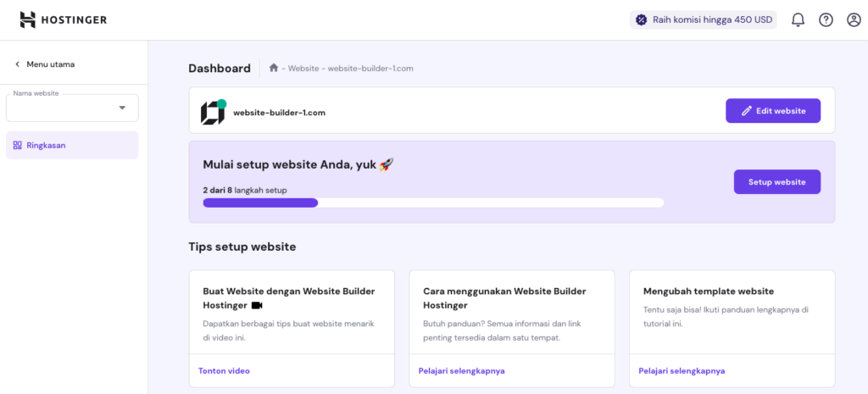Click the setup progress bar
Image resolution: width=868 pixels, height=394 pixels.
point(433,203)
